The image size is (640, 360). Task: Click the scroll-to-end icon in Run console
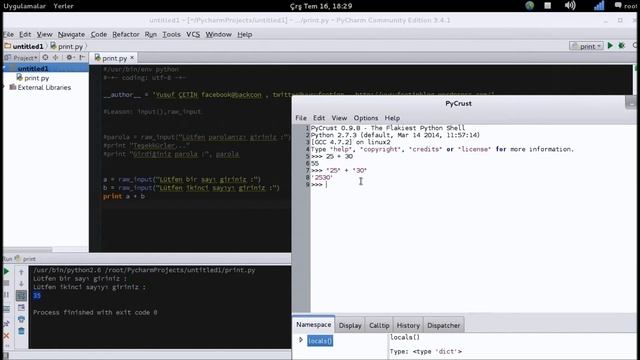[x=21, y=307]
